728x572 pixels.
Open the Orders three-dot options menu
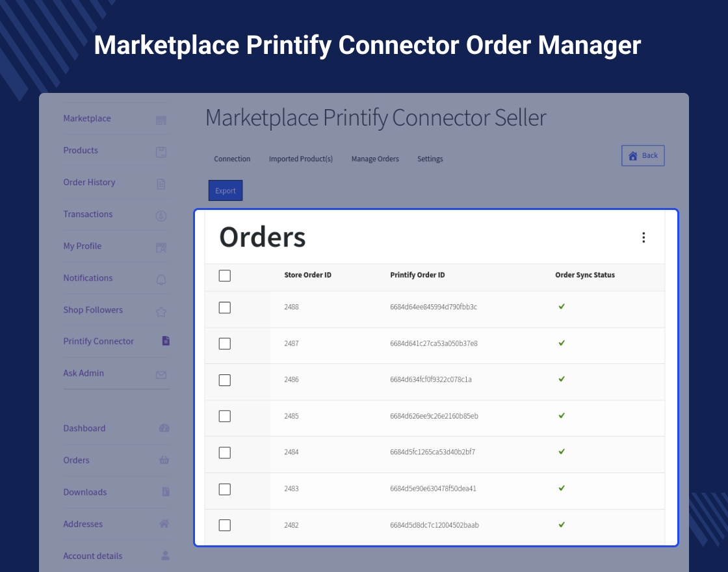pos(643,238)
